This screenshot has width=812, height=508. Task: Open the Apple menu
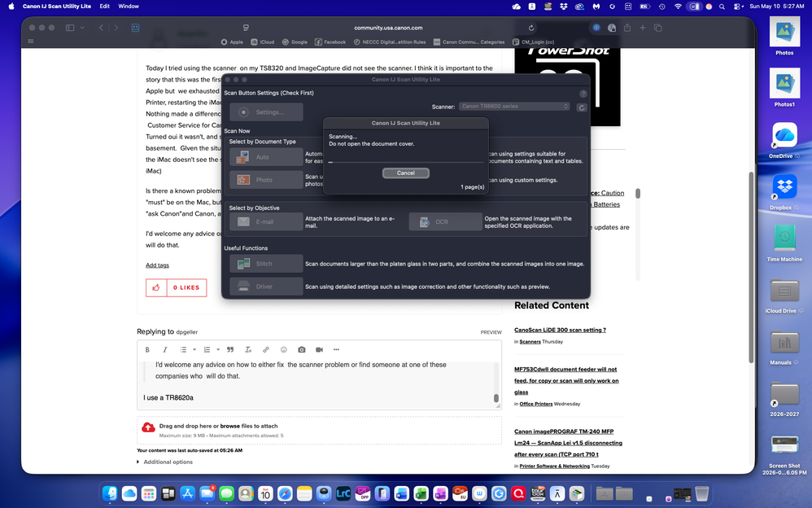click(x=11, y=7)
